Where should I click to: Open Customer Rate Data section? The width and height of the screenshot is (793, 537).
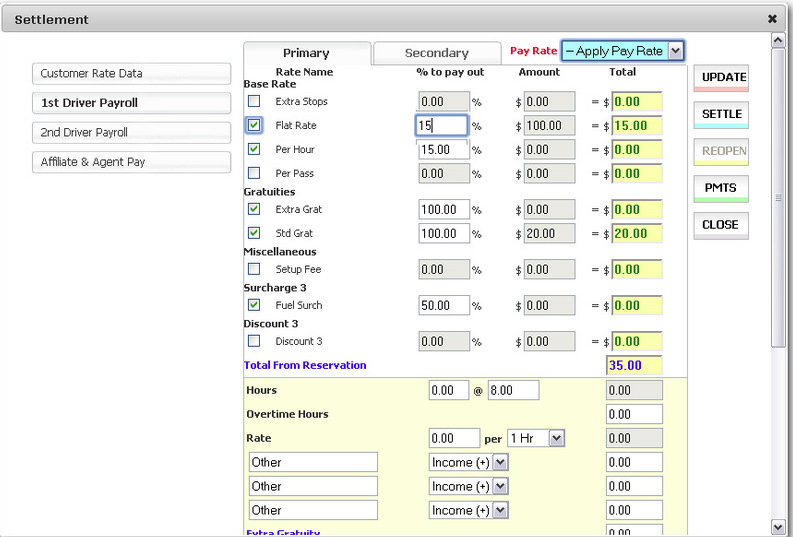tap(132, 73)
